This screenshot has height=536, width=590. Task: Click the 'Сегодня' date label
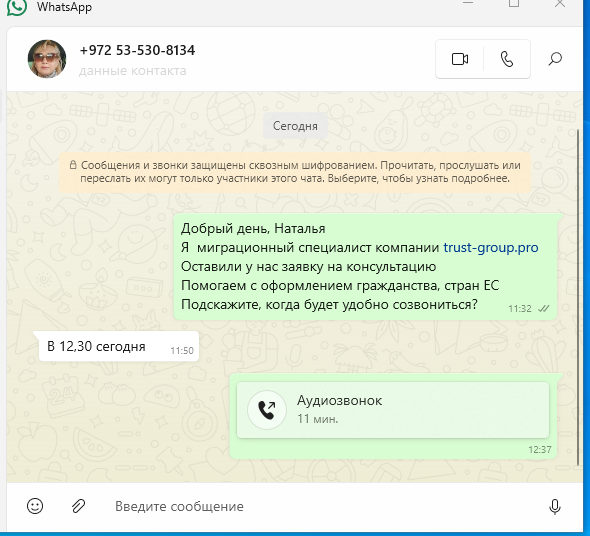click(x=295, y=126)
